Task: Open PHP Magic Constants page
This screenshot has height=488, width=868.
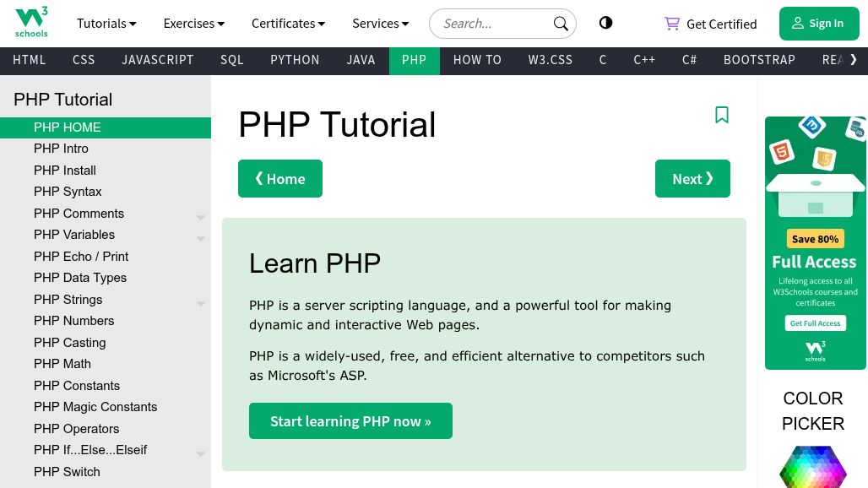Action: pos(106,407)
